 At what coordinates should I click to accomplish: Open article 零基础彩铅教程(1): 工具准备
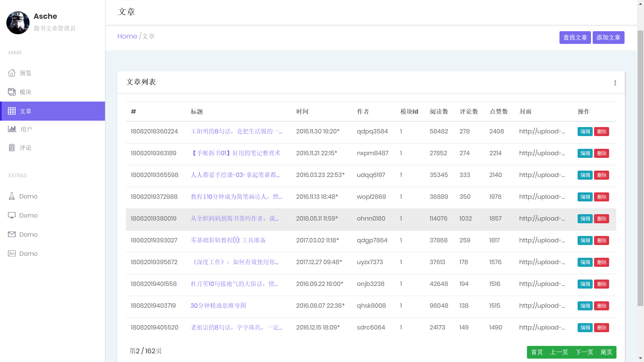point(228,240)
